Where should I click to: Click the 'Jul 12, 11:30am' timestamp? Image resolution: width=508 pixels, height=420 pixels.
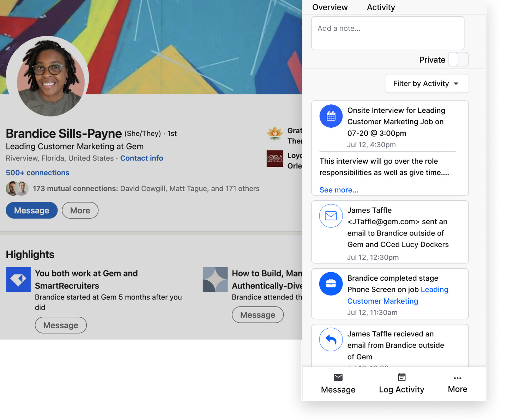(x=372, y=312)
